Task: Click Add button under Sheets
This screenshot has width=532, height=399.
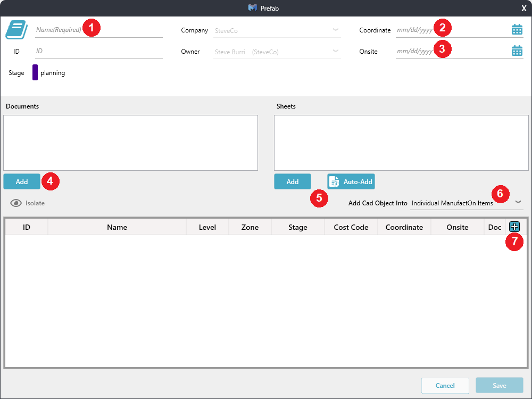Action: coord(293,181)
